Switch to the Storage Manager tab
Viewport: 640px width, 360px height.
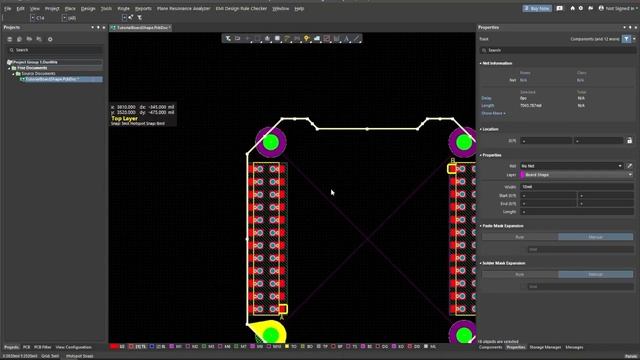click(545, 347)
